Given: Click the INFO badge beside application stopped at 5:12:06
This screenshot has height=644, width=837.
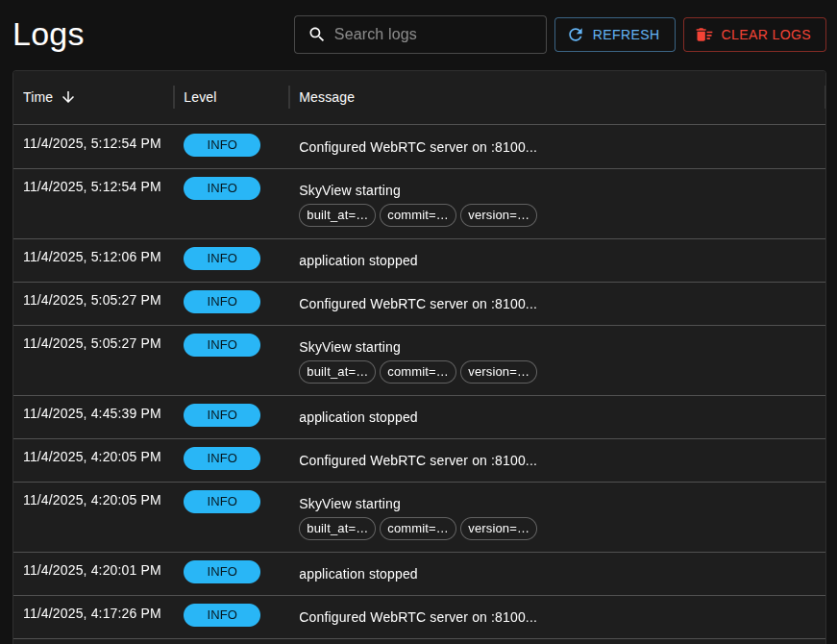Looking at the screenshot, I should click(221, 258).
